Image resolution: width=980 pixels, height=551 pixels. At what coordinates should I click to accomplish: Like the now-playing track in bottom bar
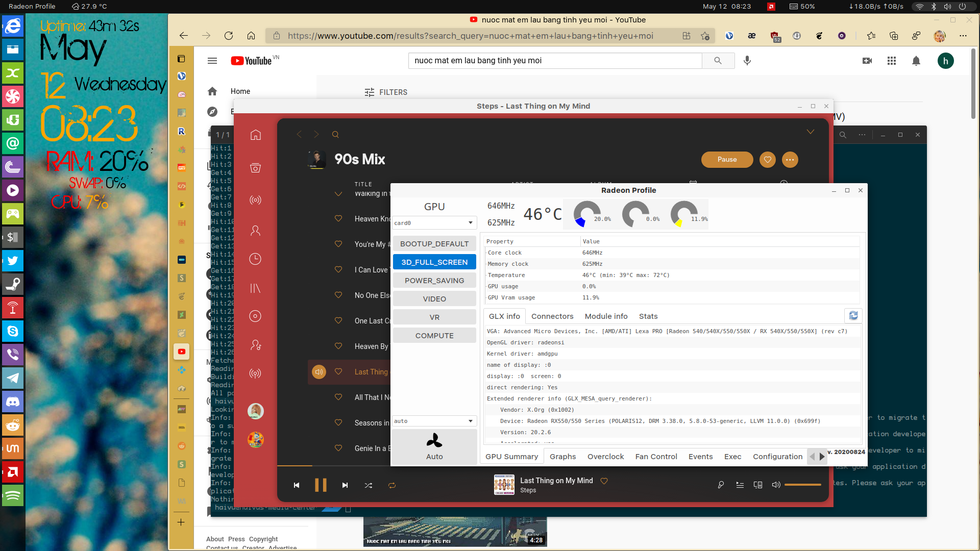tap(604, 481)
